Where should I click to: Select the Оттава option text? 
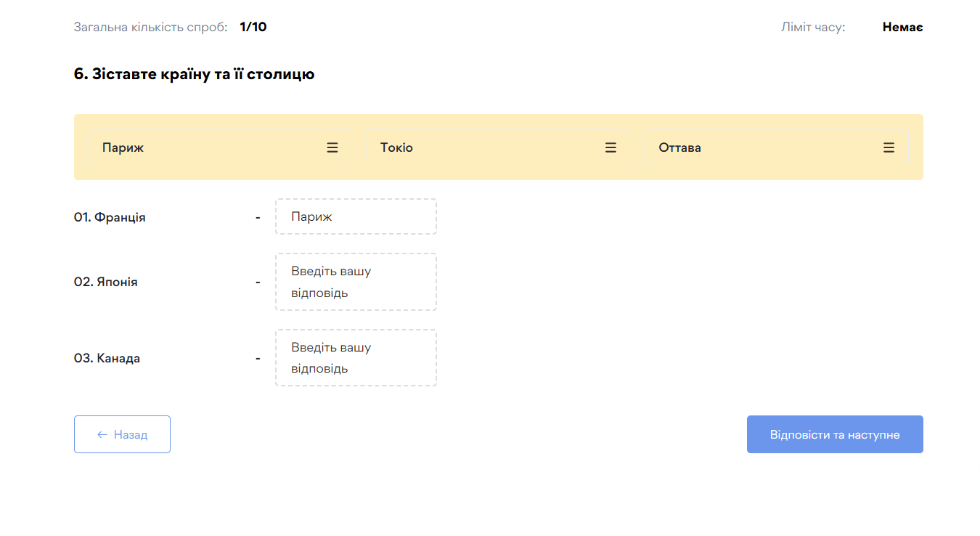pos(679,147)
